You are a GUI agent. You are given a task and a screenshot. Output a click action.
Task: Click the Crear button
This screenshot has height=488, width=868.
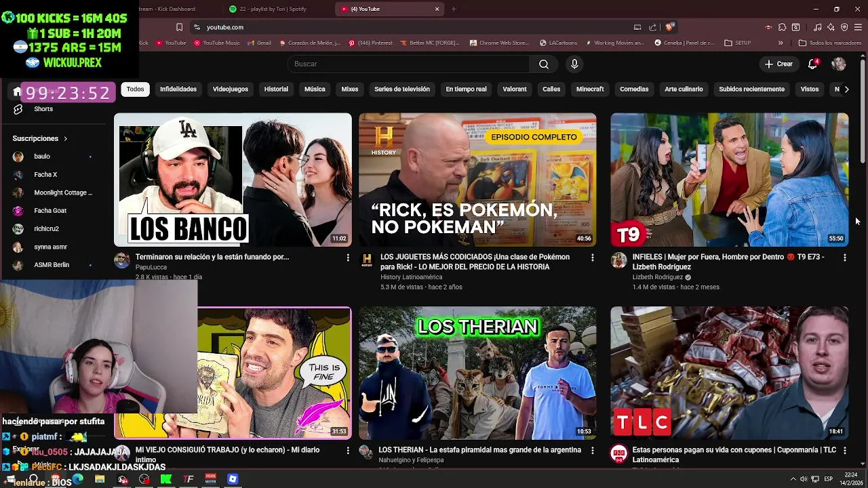click(778, 64)
